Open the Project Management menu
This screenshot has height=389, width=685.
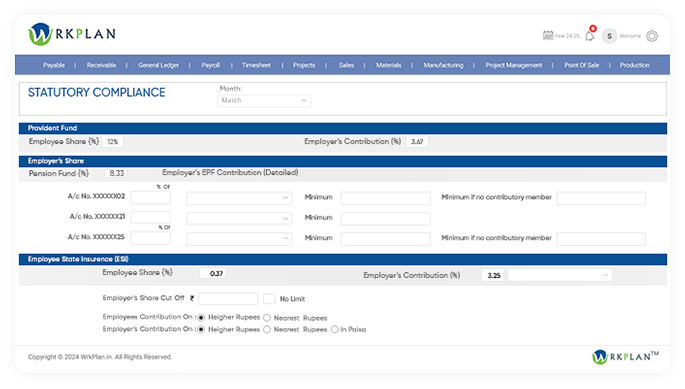point(514,65)
